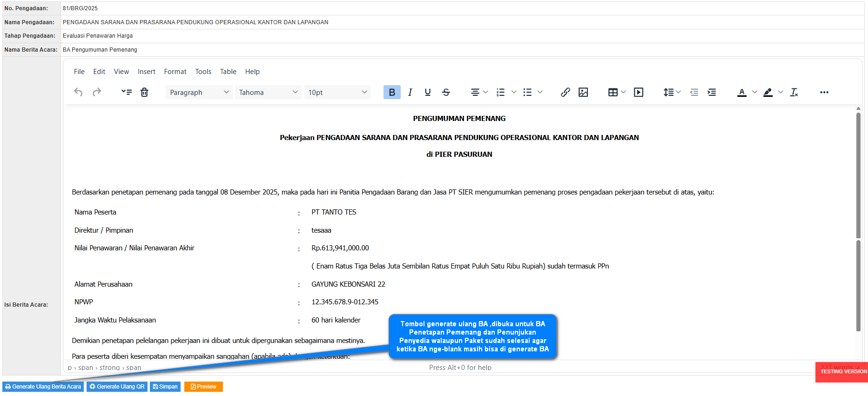
Task: Click the insert media icon
Action: click(x=639, y=92)
